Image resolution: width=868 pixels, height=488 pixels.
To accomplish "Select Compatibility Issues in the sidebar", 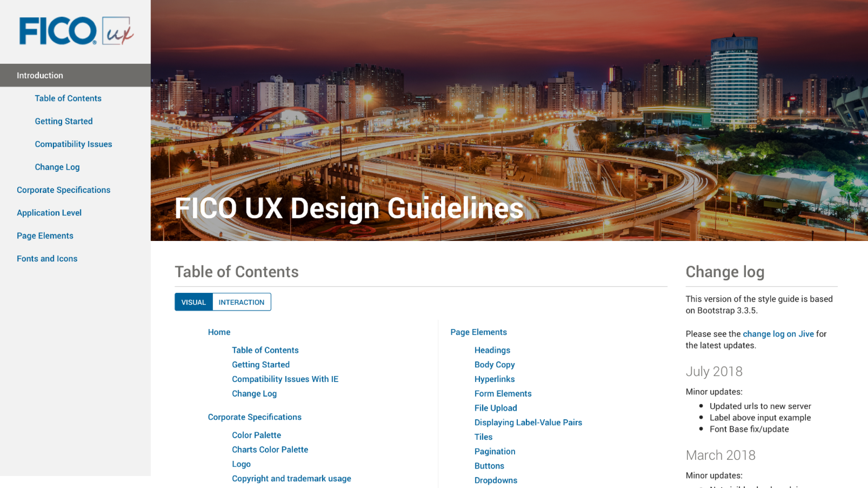I will point(73,144).
